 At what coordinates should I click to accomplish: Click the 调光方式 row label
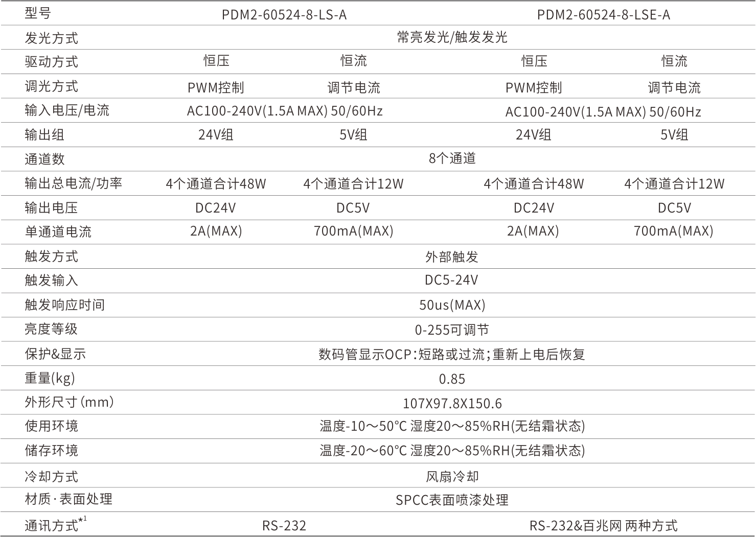point(51,86)
